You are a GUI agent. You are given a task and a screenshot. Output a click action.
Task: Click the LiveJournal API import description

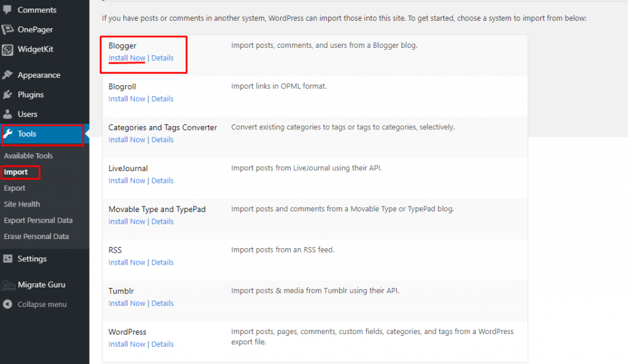coord(307,168)
